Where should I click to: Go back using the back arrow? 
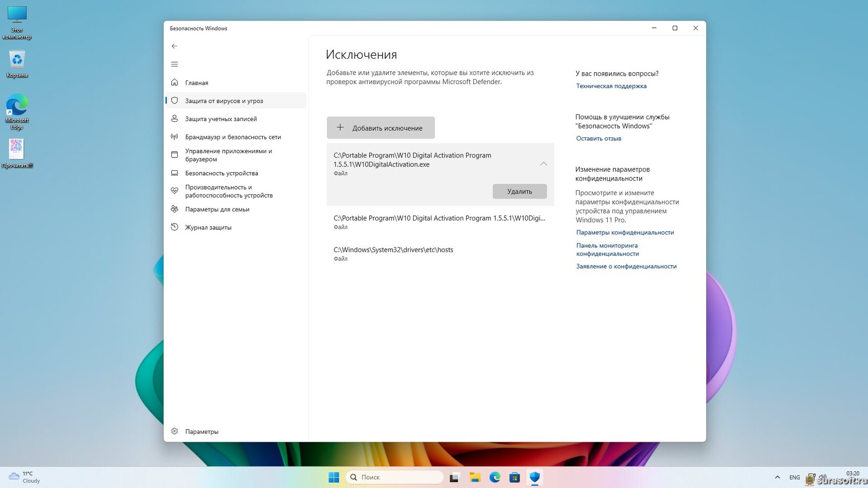coord(174,46)
